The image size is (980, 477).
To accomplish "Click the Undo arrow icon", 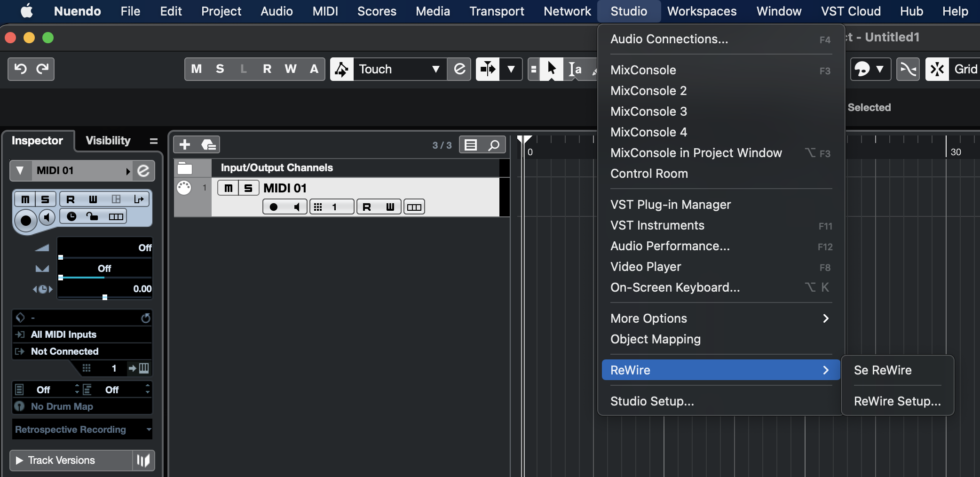I will pyautogui.click(x=20, y=69).
